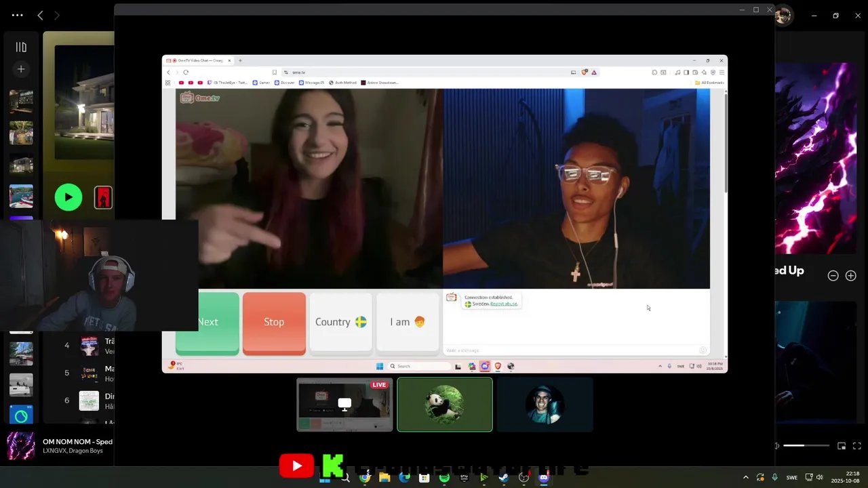Click the Ome.tv logo on video

pos(199,98)
